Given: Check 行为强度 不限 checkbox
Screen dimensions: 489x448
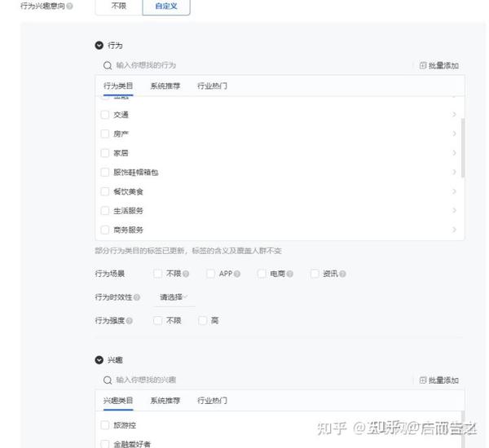Looking at the screenshot, I should click(x=158, y=320).
